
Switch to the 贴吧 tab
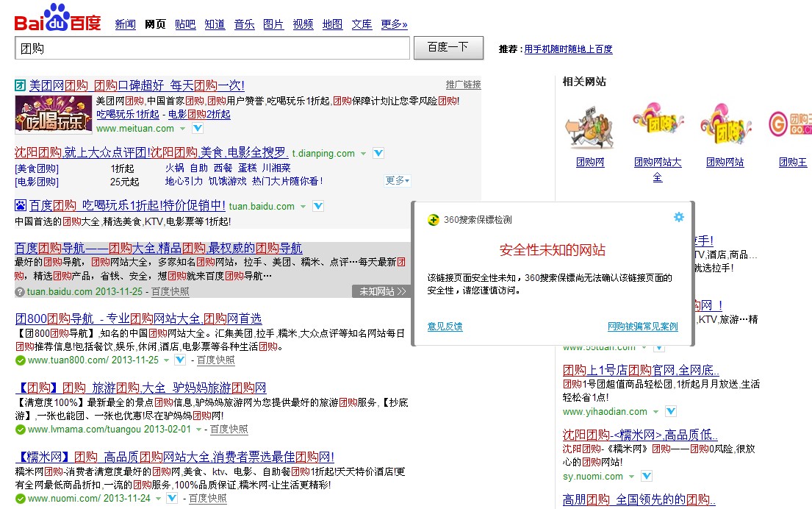[x=185, y=24]
